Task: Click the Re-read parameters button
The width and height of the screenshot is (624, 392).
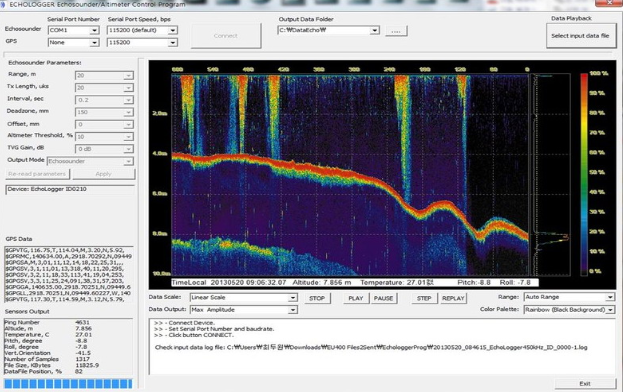Action: pos(37,174)
